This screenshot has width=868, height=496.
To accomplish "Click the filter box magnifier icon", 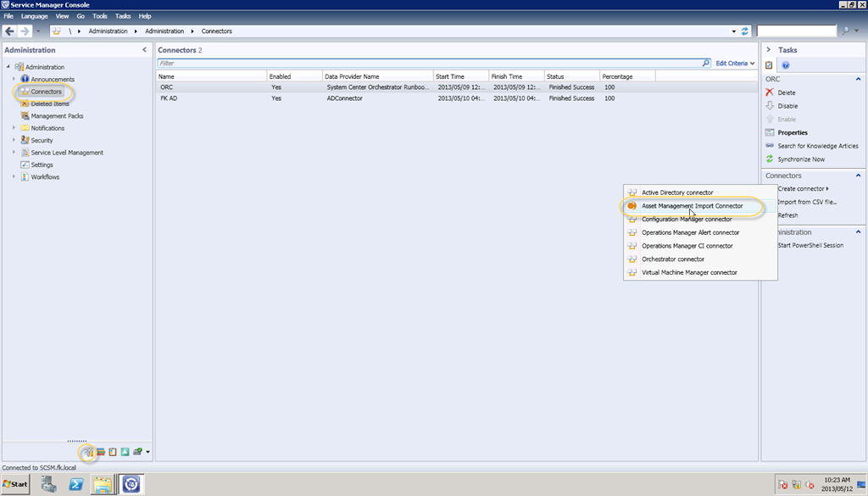I will (705, 64).
